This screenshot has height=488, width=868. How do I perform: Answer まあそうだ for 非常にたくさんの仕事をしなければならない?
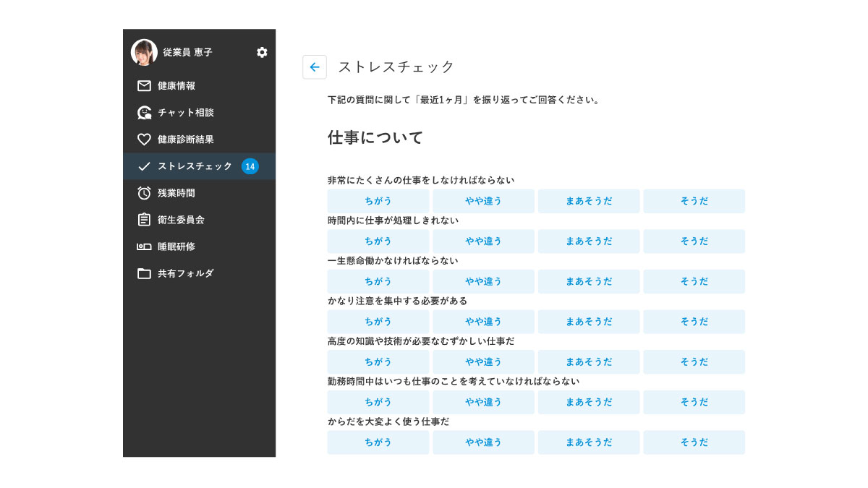pyautogui.click(x=589, y=201)
